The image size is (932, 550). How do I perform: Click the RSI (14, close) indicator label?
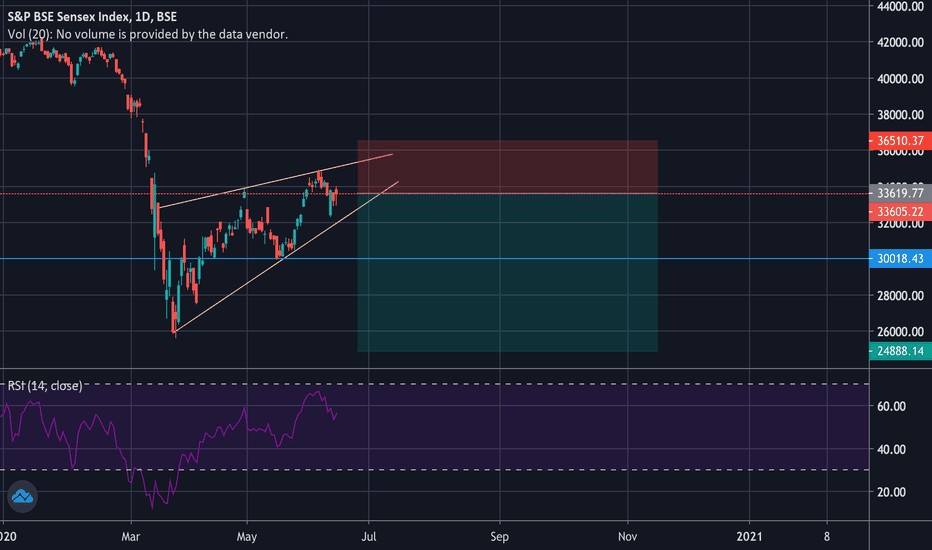[45, 386]
